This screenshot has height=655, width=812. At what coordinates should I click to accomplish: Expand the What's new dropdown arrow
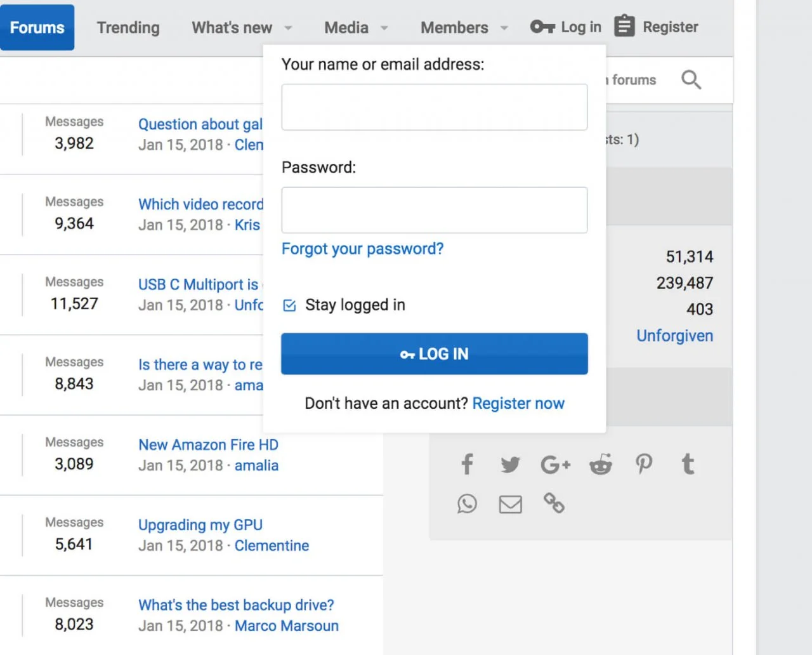click(x=288, y=28)
